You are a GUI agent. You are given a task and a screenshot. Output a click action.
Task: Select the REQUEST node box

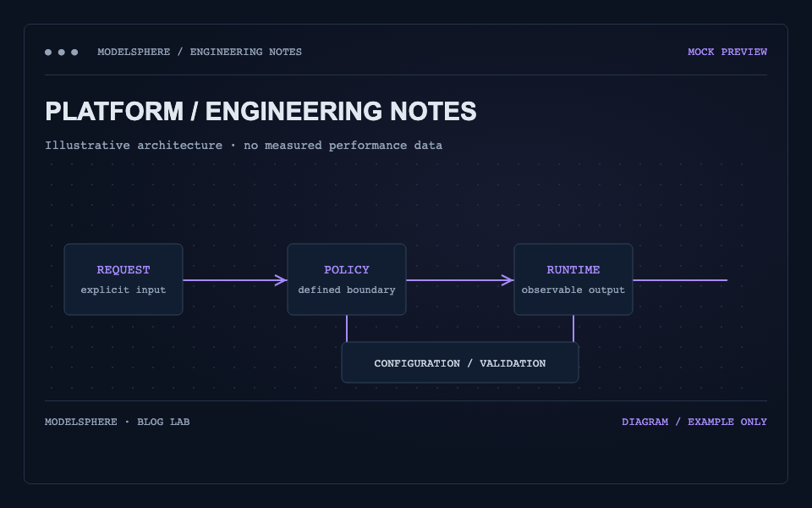click(123, 279)
